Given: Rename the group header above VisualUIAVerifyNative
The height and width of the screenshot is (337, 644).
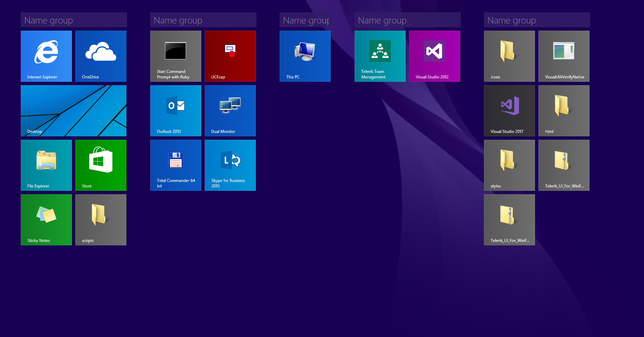Looking at the screenshot, I should (537, 20).
